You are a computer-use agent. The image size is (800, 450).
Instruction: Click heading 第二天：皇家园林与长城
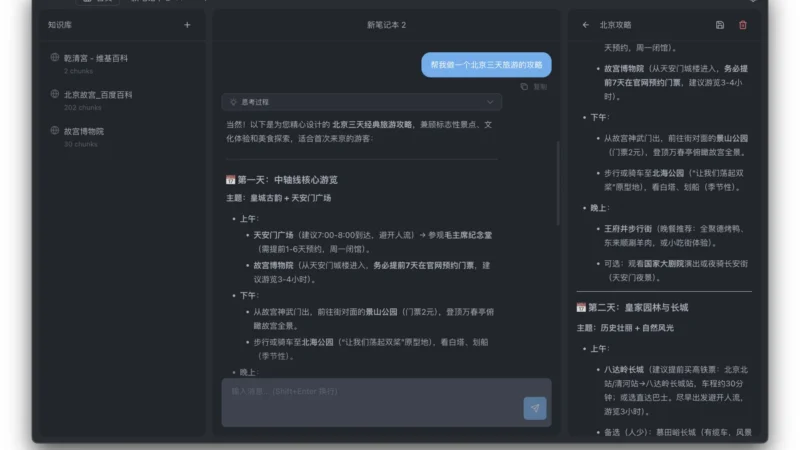click(638, 307)
